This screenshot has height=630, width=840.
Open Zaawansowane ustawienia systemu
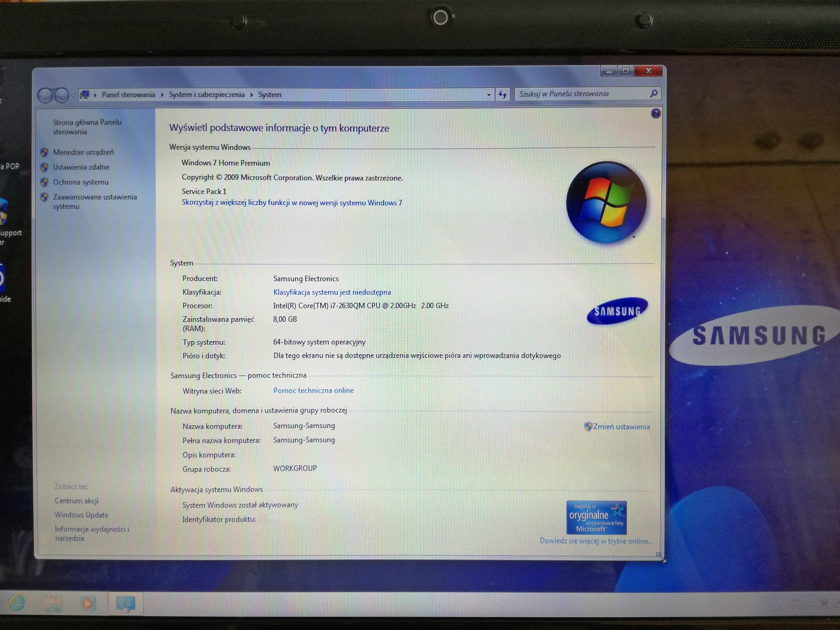click(x=94, y=202)
